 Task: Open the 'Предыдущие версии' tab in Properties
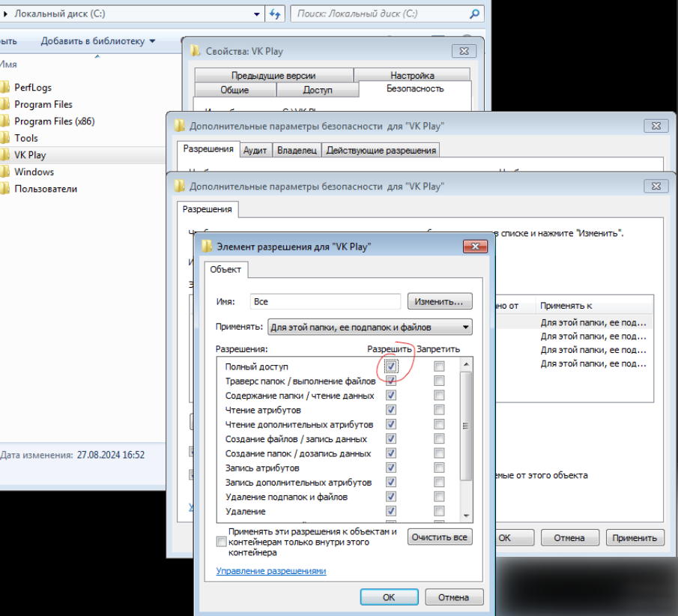click(x=273, y=75)
